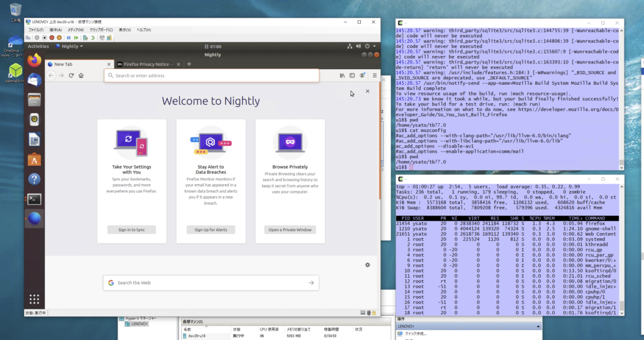Click Sign in to Sync button

(x=132, y=230)
